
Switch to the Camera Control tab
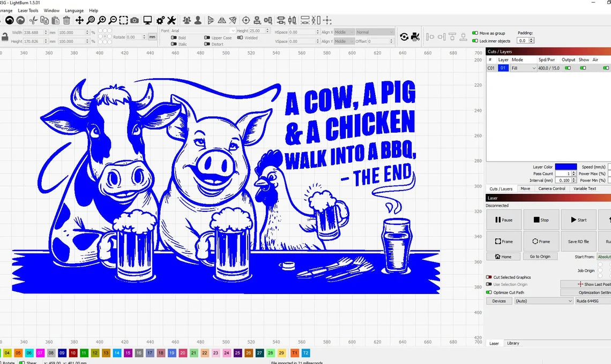coord(552,188)
